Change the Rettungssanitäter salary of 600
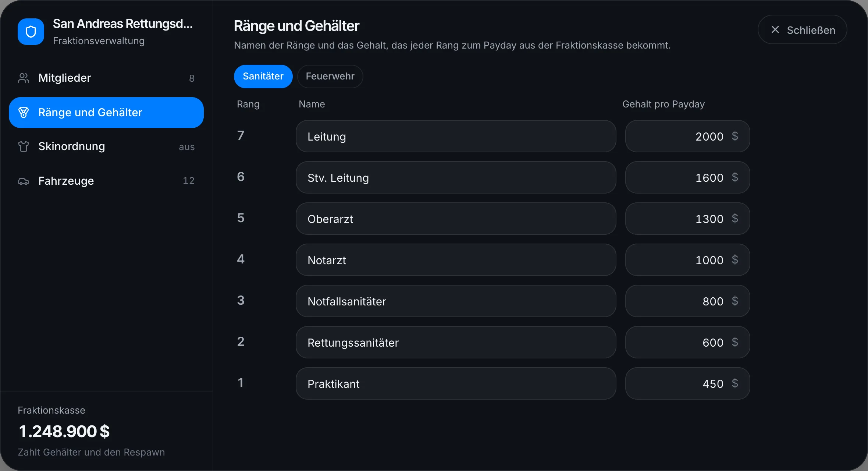This screenshot has height=471, width=868. [x=688, y=342]
